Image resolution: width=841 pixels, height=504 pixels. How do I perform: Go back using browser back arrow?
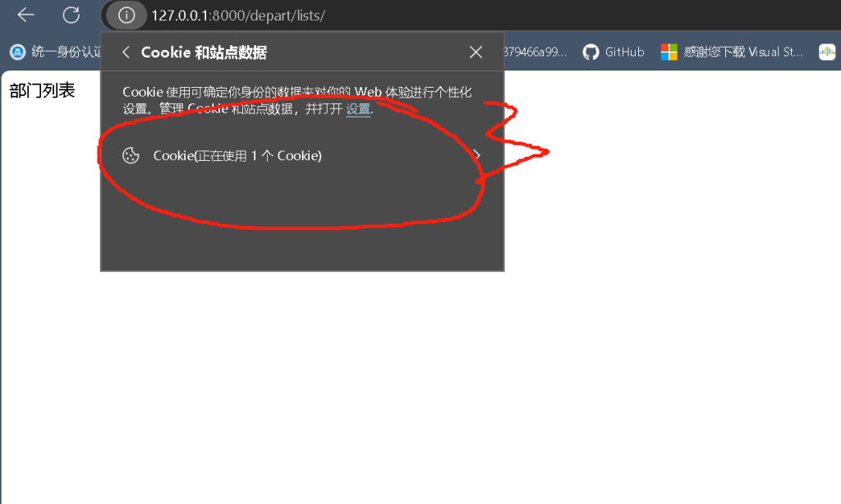pyautogui.click(x=25, y=15)
